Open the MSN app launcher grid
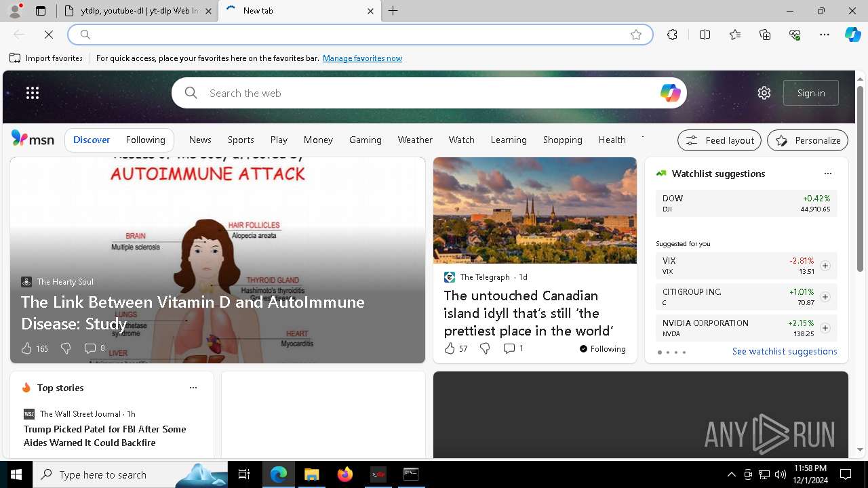The image size is (868, 488). (33, 93)
